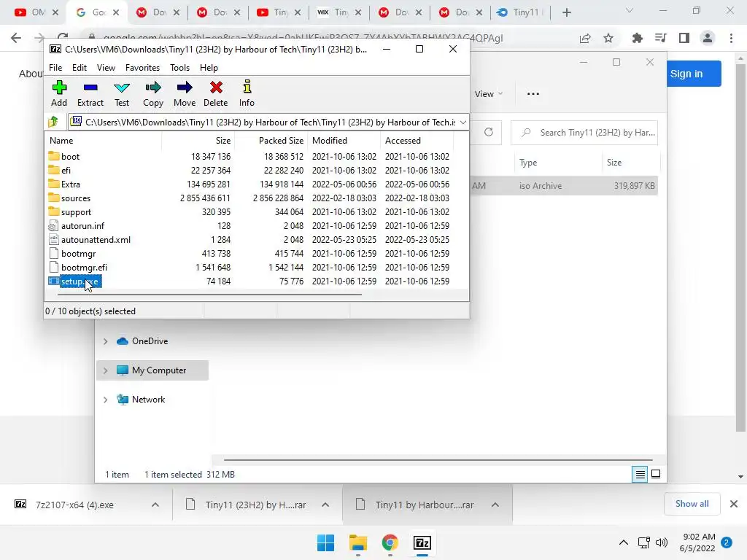This screenshot has height=560, width=747.
Task: Click the Test toolbar icon
Action: pyautogui.click(x=122, y=93)
